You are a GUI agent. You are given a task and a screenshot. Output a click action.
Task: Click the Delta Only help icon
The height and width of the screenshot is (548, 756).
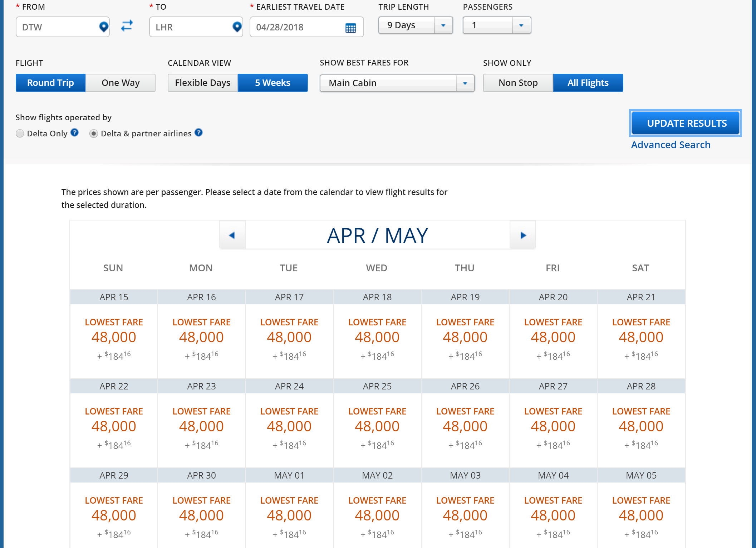74,133
